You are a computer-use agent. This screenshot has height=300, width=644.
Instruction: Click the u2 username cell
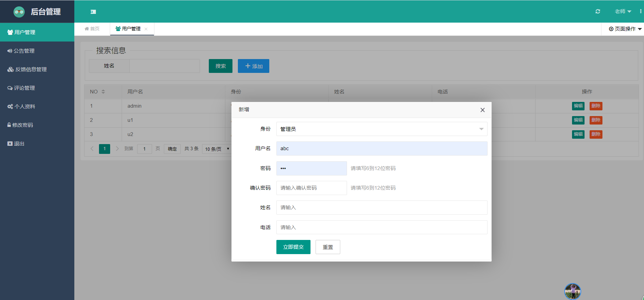173,134
